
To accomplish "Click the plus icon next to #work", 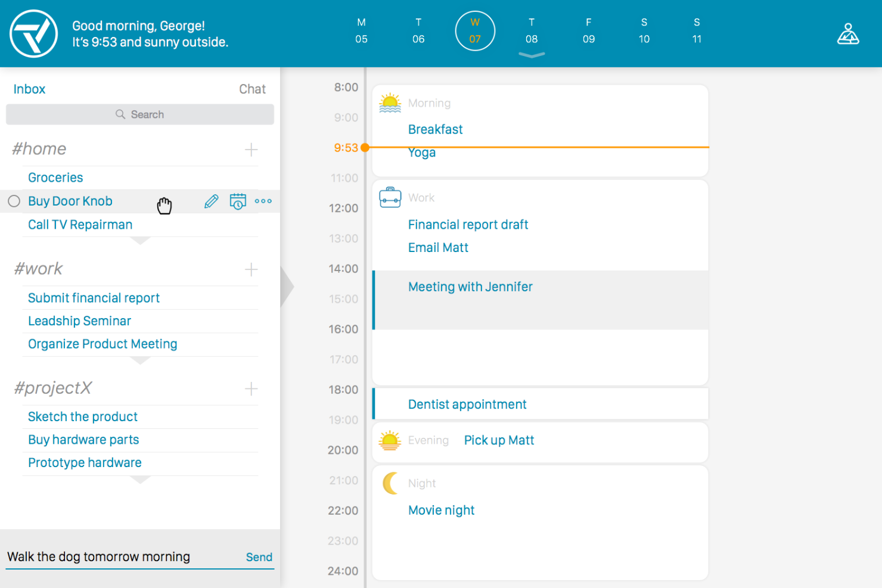I will coord(251,269).
